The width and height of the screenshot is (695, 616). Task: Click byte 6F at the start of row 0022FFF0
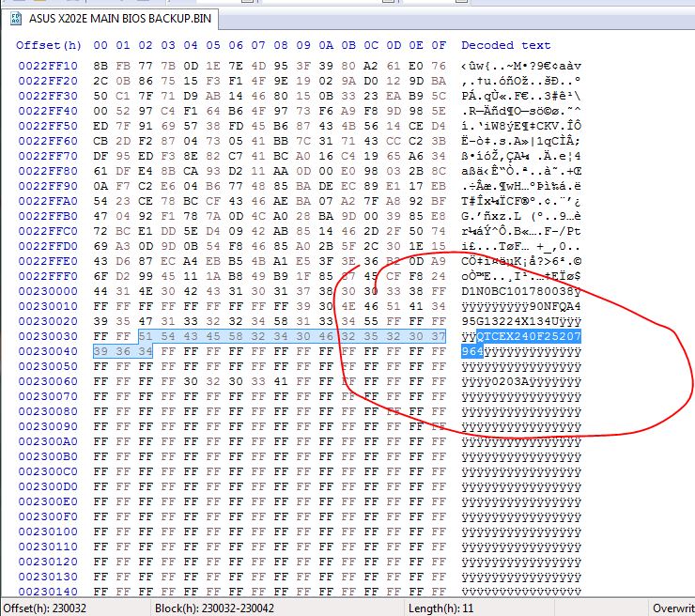(x=100, y=276)
